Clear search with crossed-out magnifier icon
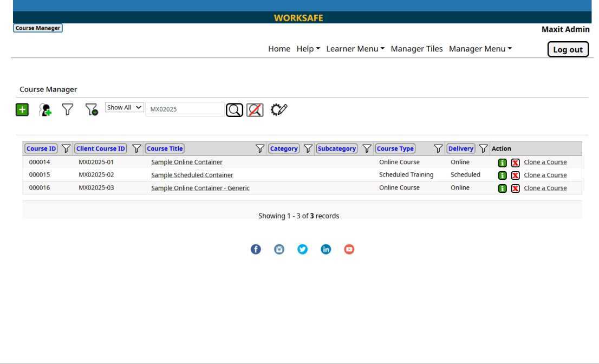Image resolution: width=599 pixels, height=364 pixels. click(255, 109)
